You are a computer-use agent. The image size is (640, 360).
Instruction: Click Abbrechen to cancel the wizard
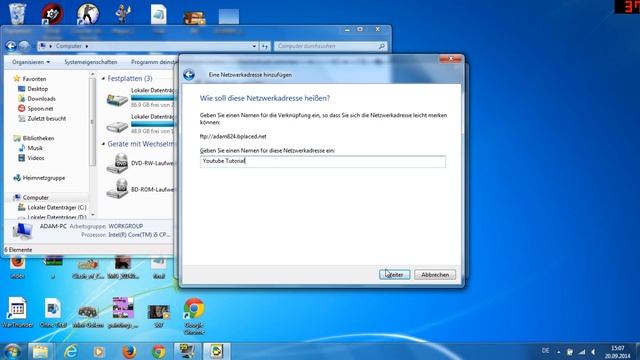[435, 275]
